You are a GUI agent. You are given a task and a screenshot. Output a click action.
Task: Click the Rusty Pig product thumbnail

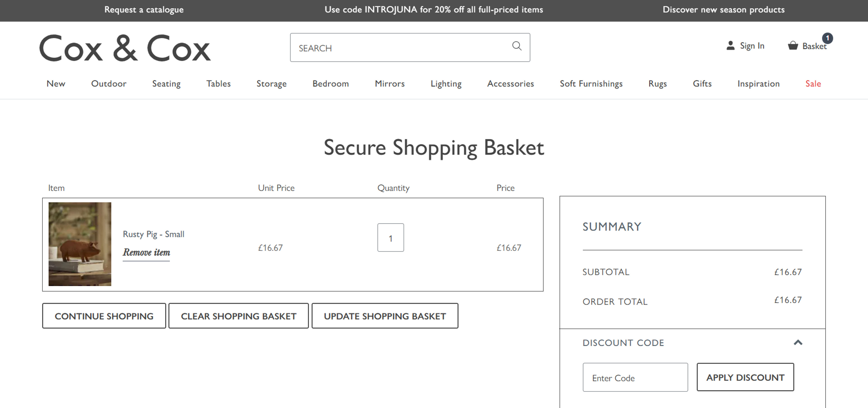click(80, 244)
